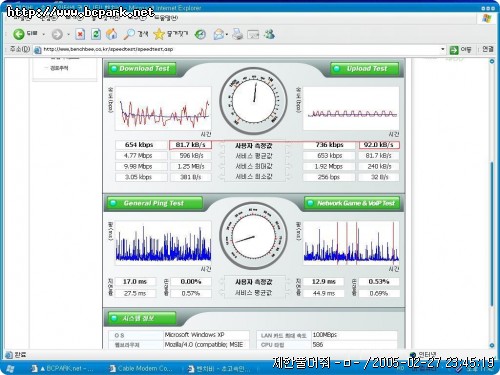Open the Home page house icon

coord(112,34)
